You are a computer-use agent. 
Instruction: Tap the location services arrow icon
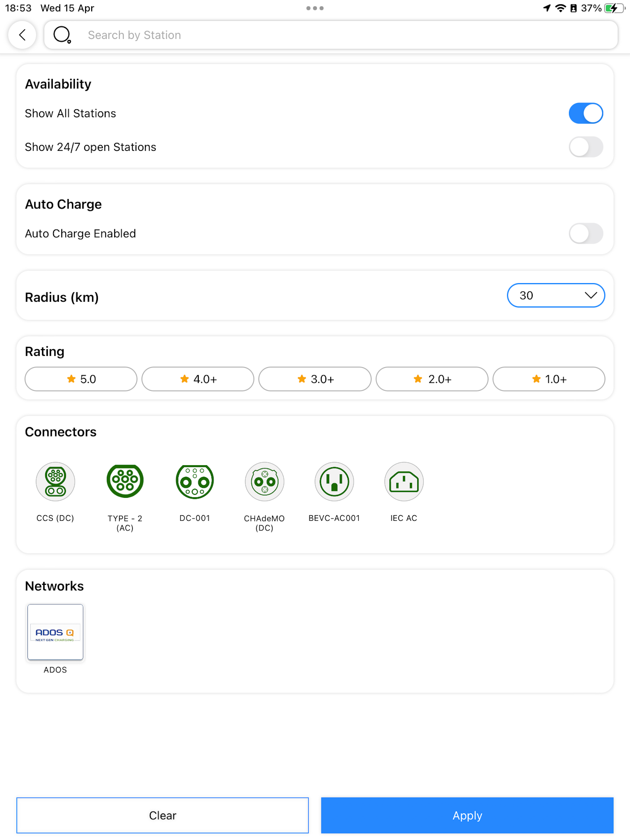click(547, 8)
